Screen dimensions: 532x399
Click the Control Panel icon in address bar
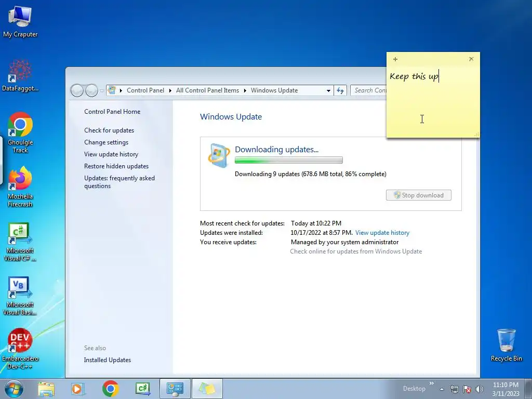(x=112, y=90)
